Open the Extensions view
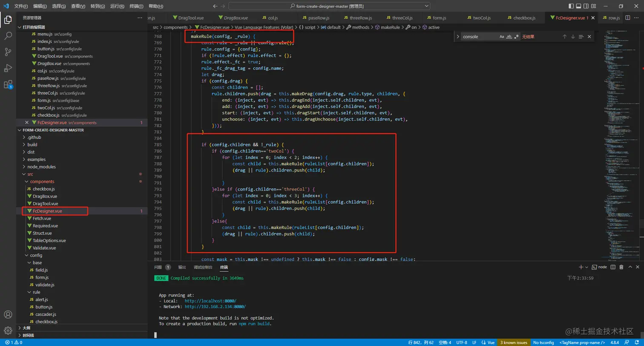Image resolution: width=644 pixels, height=346 pixels. [8, 84]
